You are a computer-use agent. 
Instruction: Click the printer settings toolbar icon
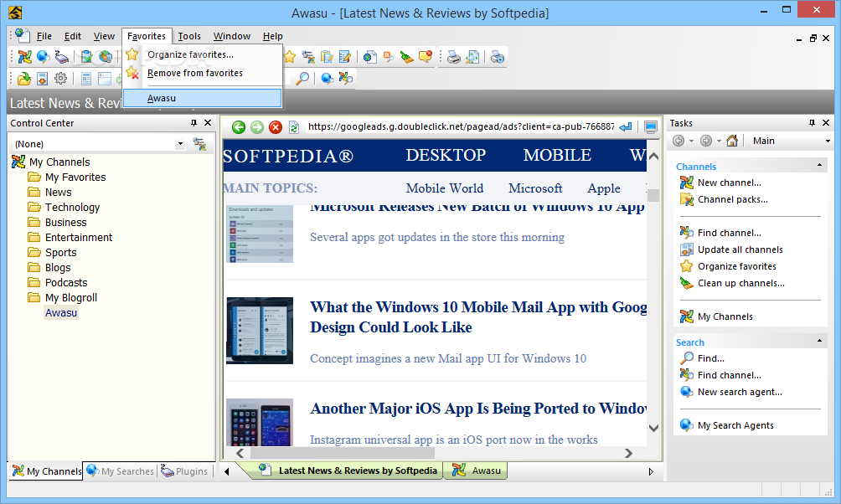[x=498, y=57]
